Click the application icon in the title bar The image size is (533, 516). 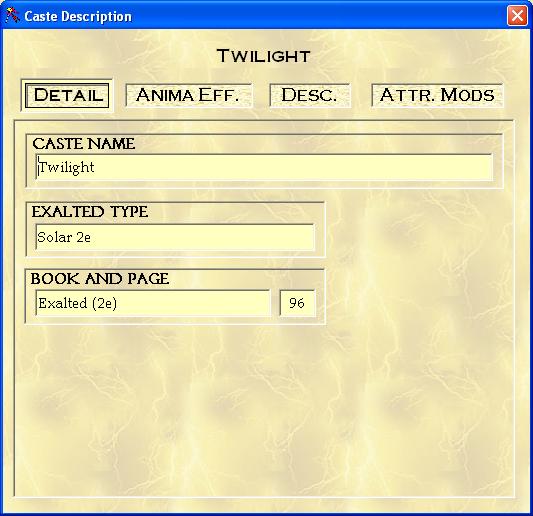(x=13, y=16)
